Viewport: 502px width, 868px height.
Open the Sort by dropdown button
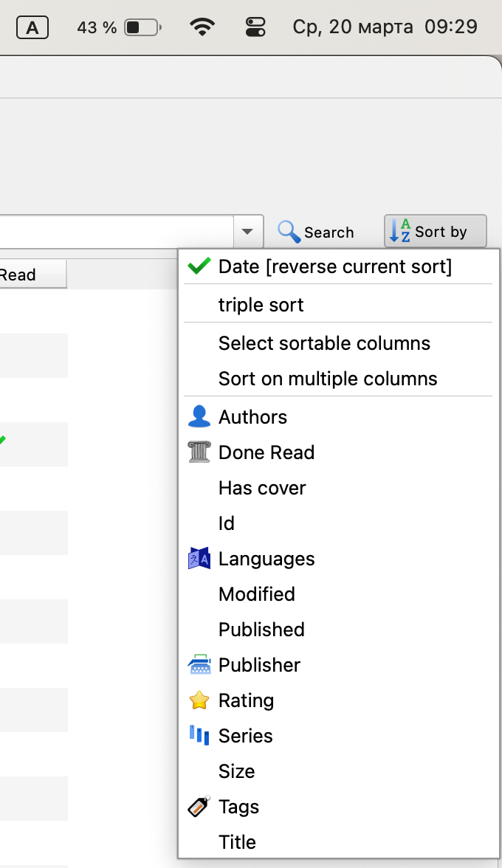435,232
